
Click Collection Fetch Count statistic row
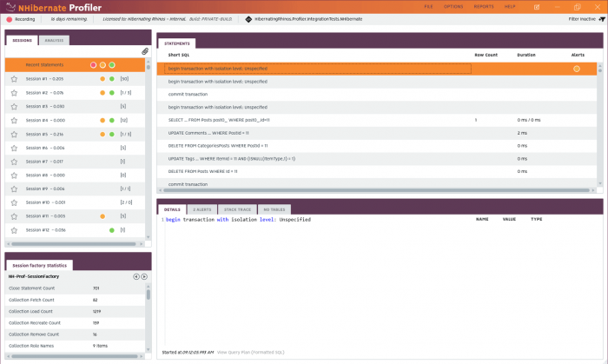pos(75,300)
